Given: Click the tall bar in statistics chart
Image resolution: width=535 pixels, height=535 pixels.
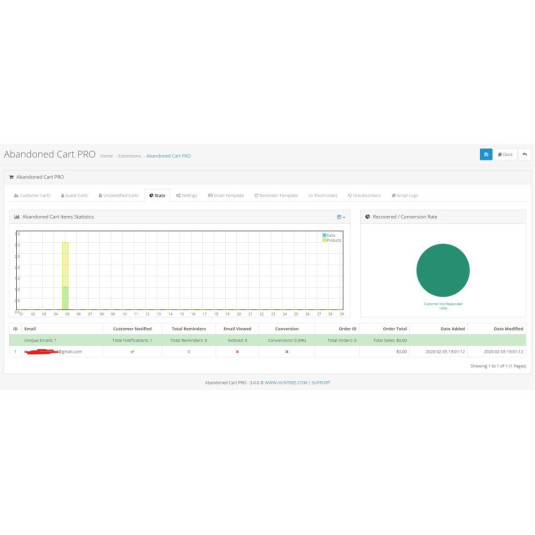Looking at the screenshot, I should pos(65,275).
